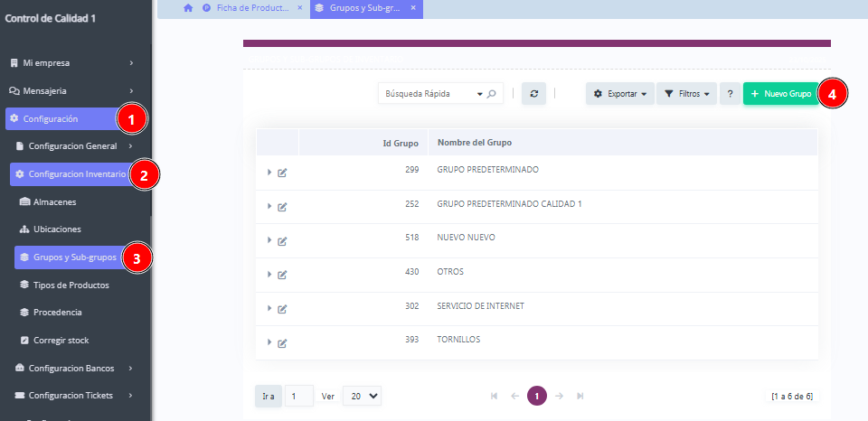This screenshot has width=868, height=421.
Task: Click edit icon for GRUPO PREDETERMINADO row 299
Action: 282,173
